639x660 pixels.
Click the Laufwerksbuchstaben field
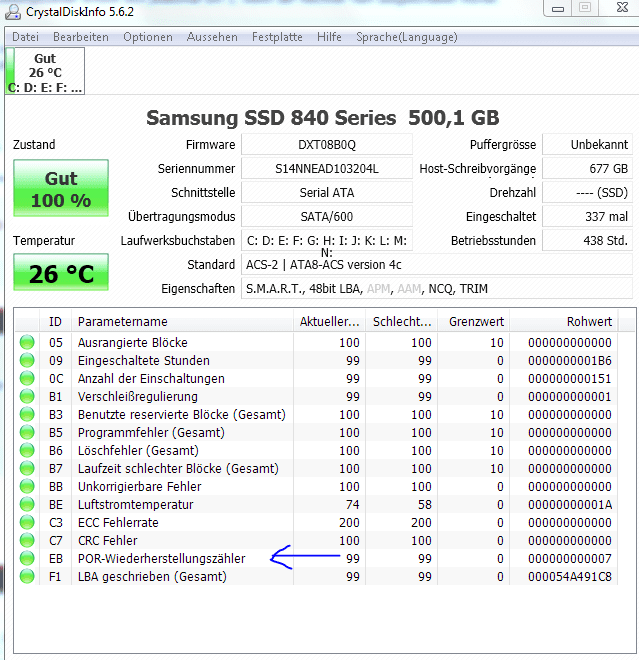[x=327, y=241]
